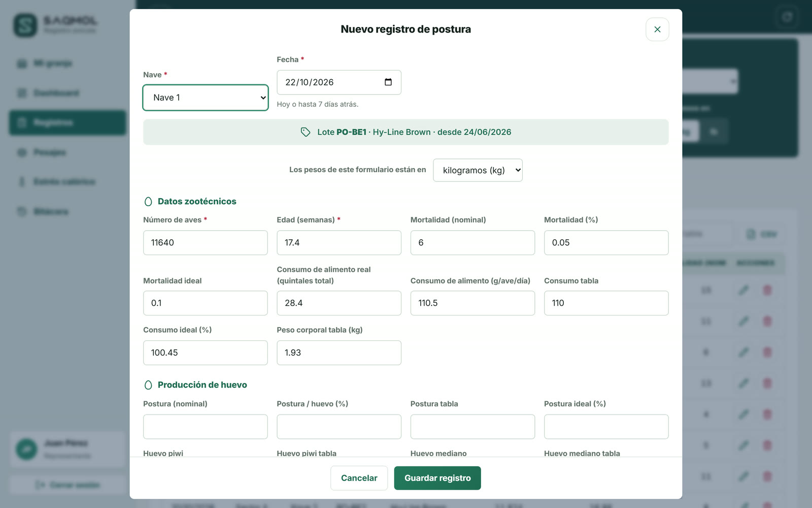Viewport: 812px width, 508px height.
Task: Edit the Peso corporal tabla (kg) field
Action: point(339,353)
